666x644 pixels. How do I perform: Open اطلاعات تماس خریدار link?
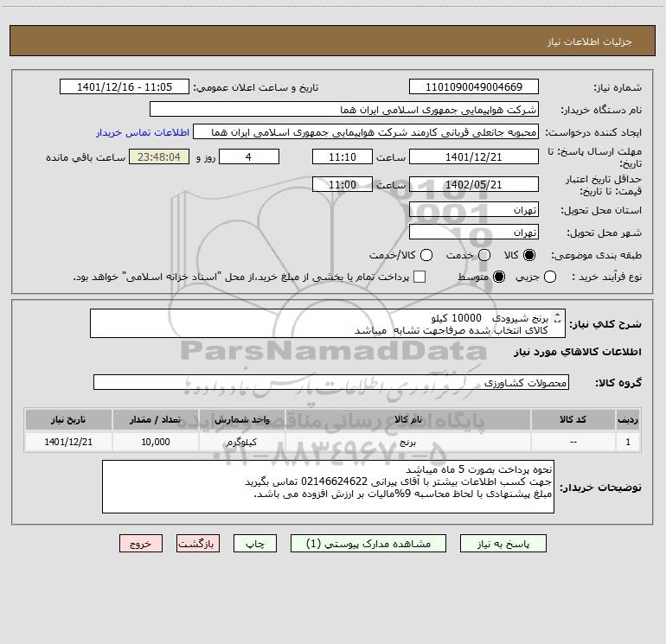[143, 132]
